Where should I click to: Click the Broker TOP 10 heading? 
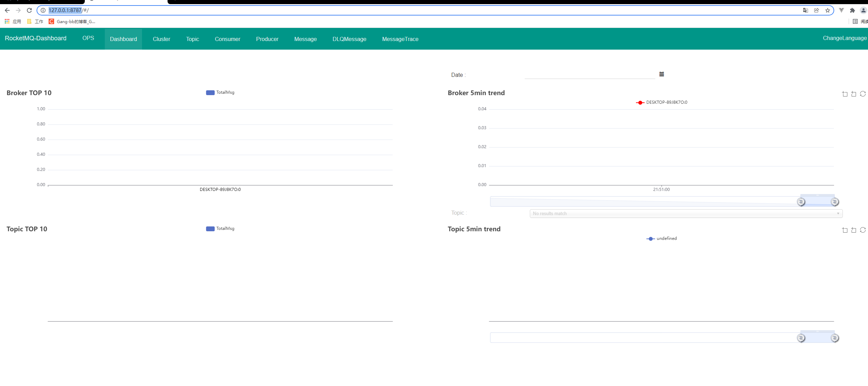29,93
